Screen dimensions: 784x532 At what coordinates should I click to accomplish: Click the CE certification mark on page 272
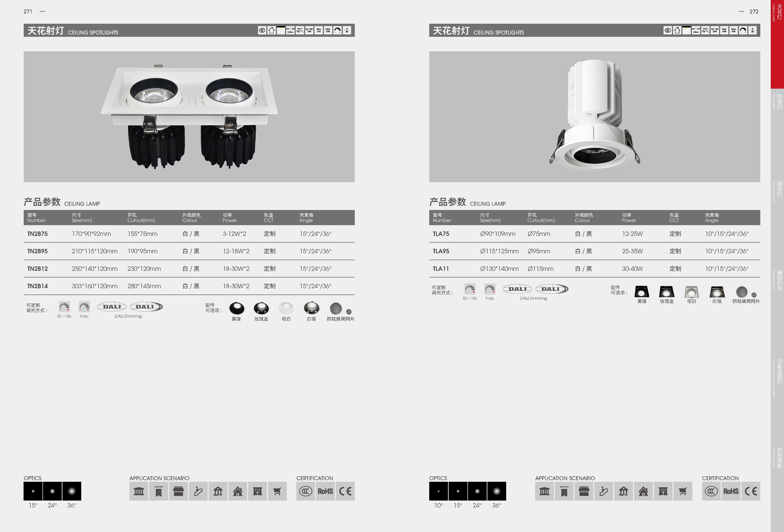tap(751, 491)
